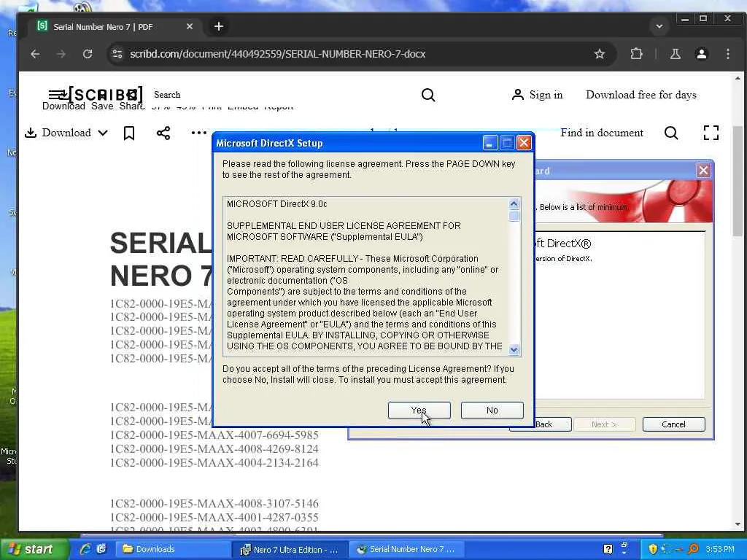Click the taskbar help question-mark icon

click(x=608, y=549)
